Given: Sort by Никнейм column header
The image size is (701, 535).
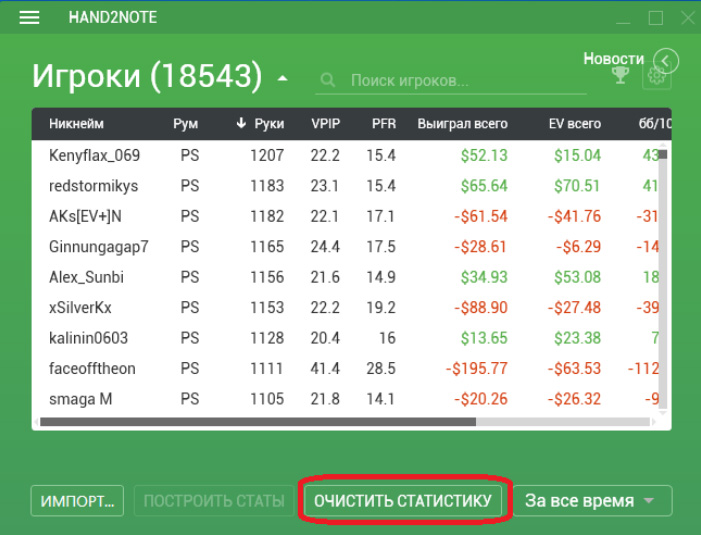Looking at the screenshot, I should (76, 124).
